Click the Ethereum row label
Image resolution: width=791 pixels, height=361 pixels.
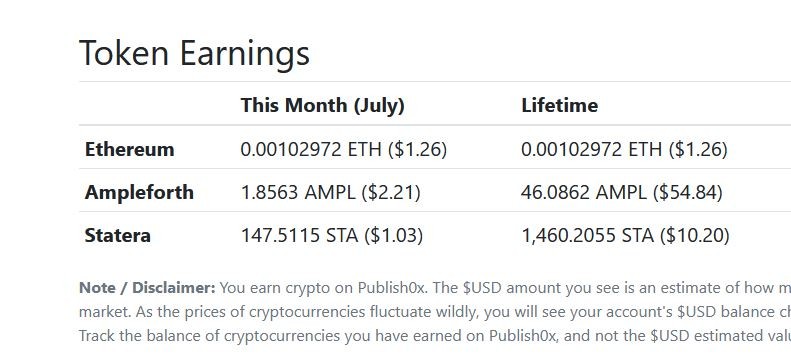point(130,149)
